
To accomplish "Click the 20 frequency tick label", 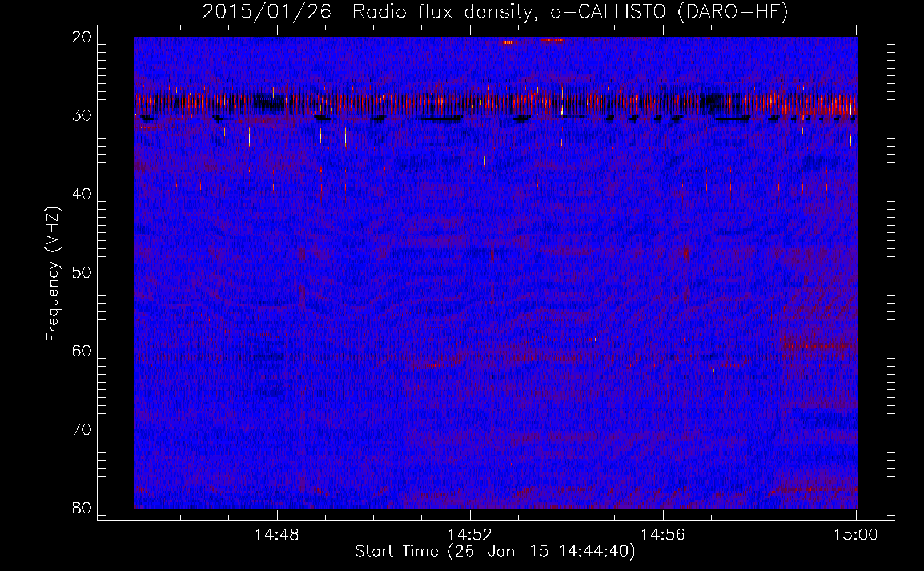I will 82,37.
